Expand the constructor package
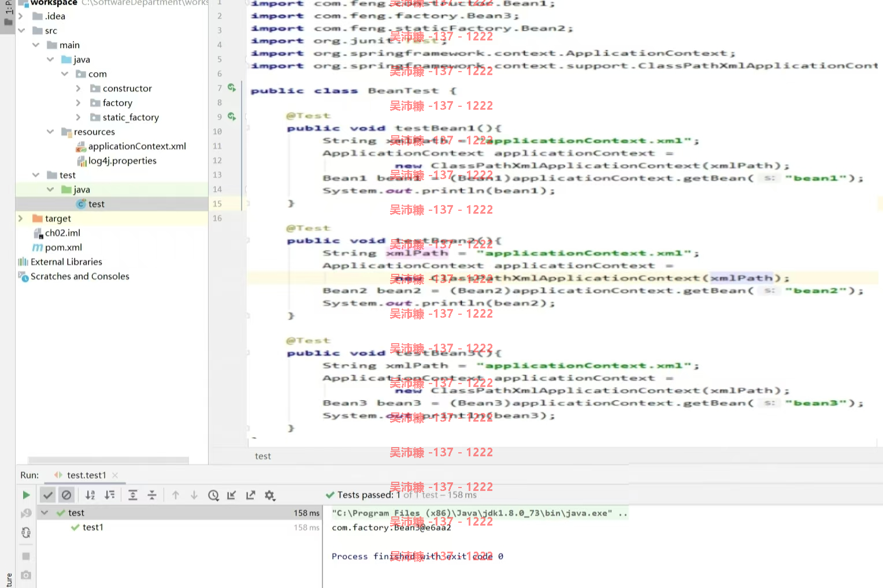 click(x=79, y=88)
